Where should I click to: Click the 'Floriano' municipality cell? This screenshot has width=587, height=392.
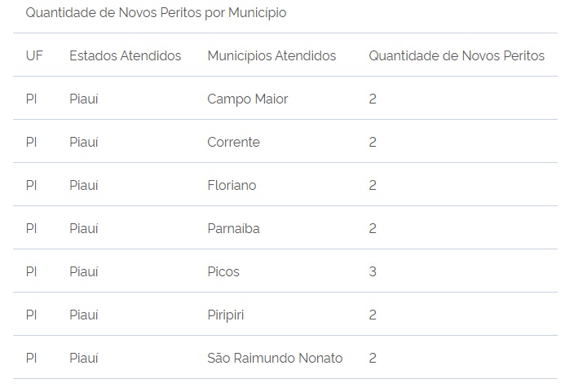232,185
